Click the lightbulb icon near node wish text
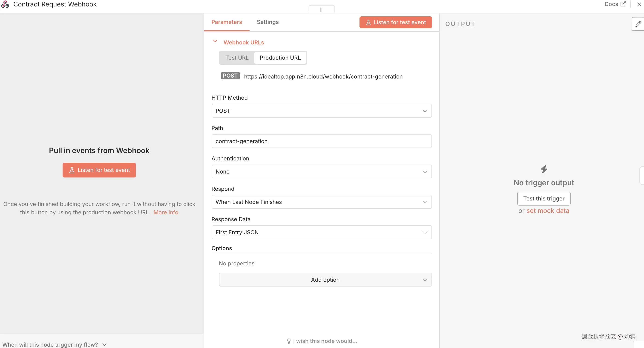The width and height of the screenshot is (644, 348). tap(289, 341)
